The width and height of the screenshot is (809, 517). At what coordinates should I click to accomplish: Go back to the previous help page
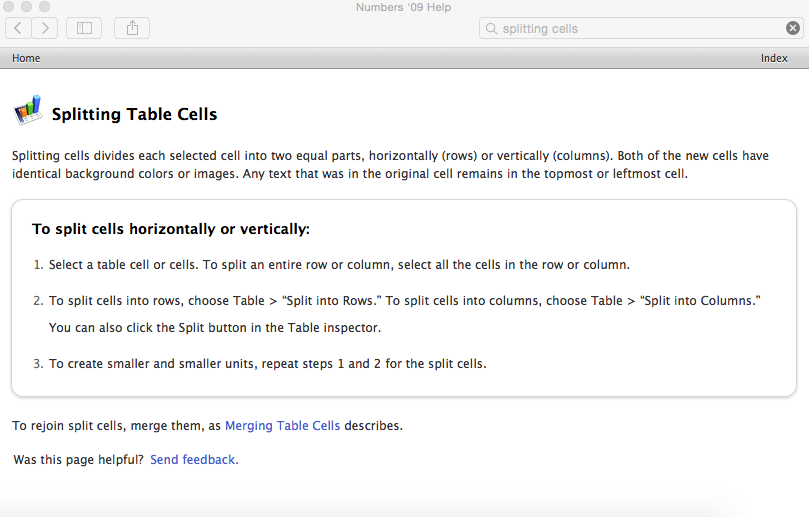tap(19, 28)
